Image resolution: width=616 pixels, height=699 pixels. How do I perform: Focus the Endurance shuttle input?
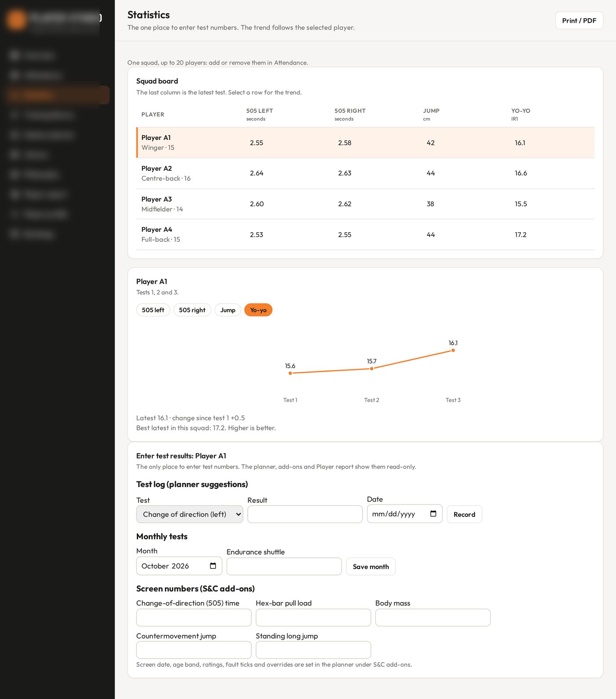point(284,567)
